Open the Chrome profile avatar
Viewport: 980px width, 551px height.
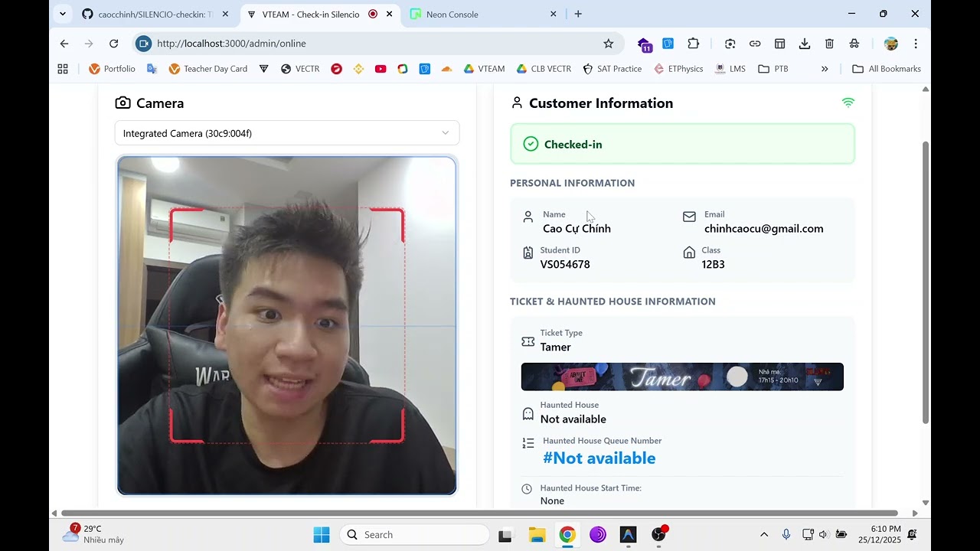[890, 44]
